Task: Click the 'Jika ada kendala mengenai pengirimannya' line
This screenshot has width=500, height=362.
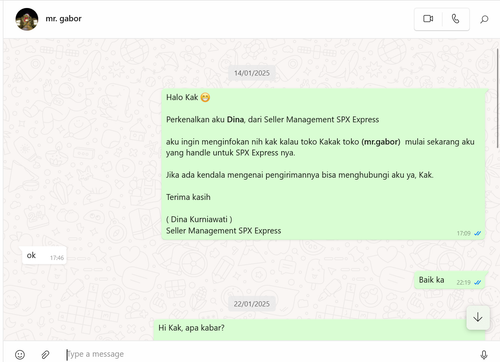Action: click(300, 175)
